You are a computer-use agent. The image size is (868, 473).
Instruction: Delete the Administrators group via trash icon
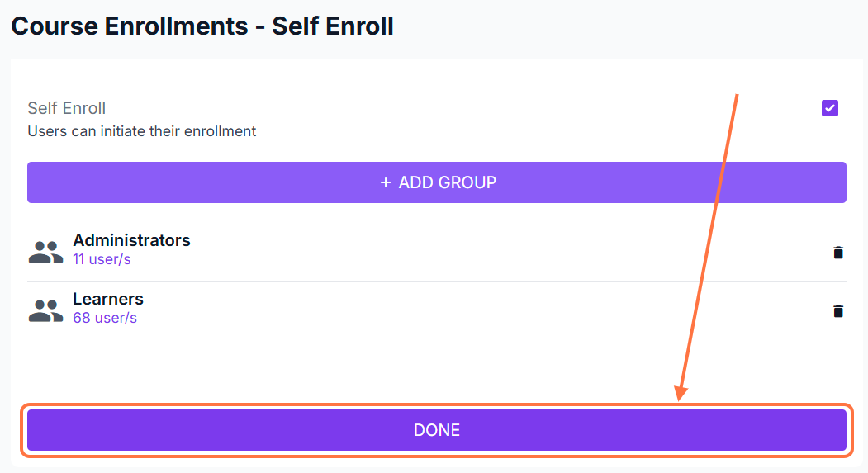(x=838, y=253)
